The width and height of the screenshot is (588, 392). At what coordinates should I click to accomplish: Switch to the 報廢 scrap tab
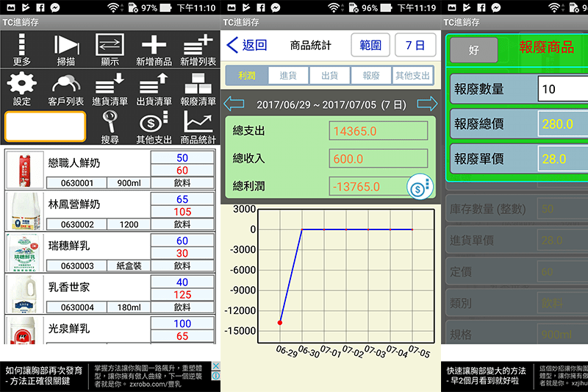pyautogui.click(x=371, y=76)
